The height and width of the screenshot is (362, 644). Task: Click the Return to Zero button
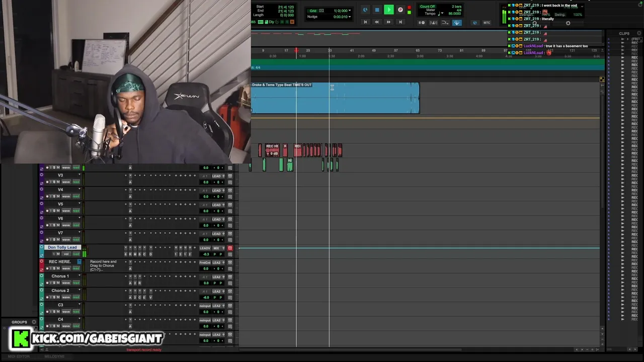point(365,22)
